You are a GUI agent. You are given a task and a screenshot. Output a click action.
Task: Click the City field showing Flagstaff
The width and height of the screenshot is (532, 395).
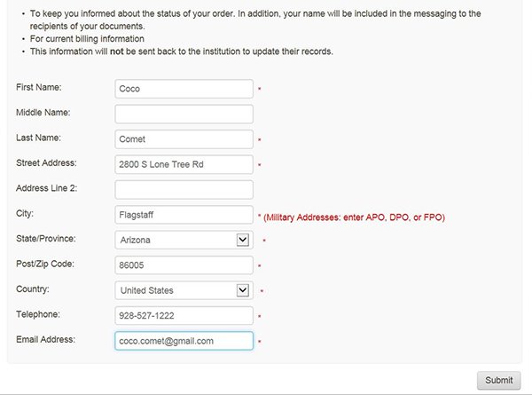[184, 215]
